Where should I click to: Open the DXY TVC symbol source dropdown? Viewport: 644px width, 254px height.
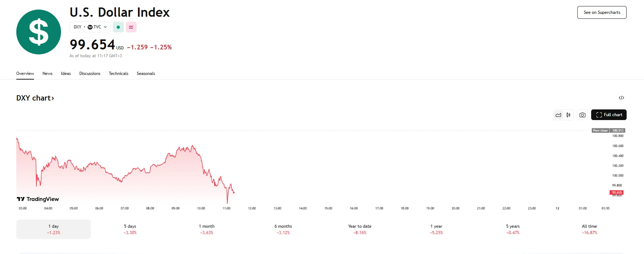tap(90, 27)
